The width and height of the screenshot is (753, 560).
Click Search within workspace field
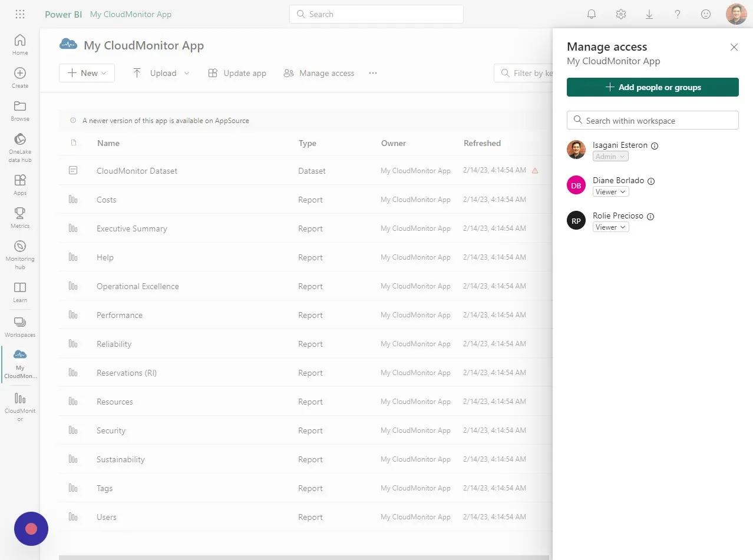click(653, 120)
